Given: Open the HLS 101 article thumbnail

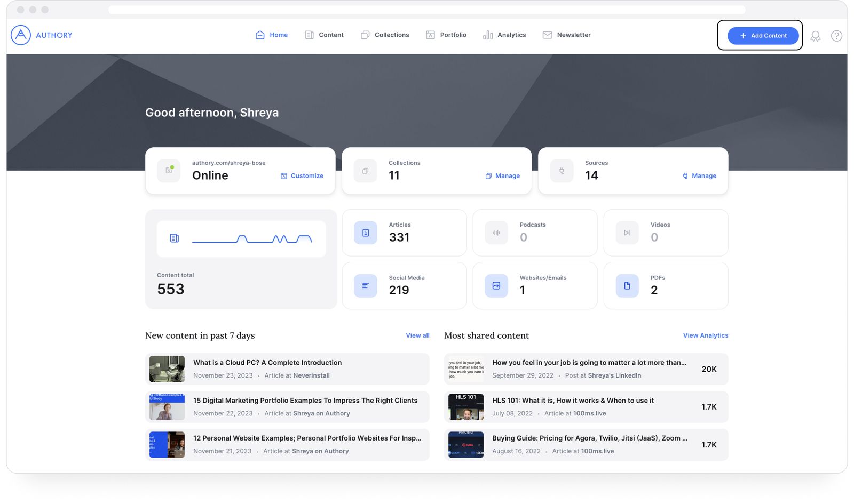Looking at the screenshot, I should pyautogui.click(x=466, y=407).
